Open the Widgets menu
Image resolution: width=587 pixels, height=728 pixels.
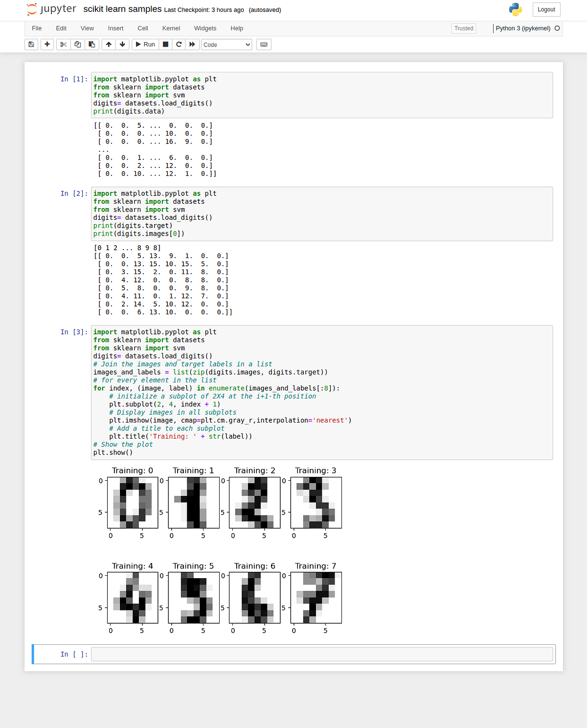(205, 28)
